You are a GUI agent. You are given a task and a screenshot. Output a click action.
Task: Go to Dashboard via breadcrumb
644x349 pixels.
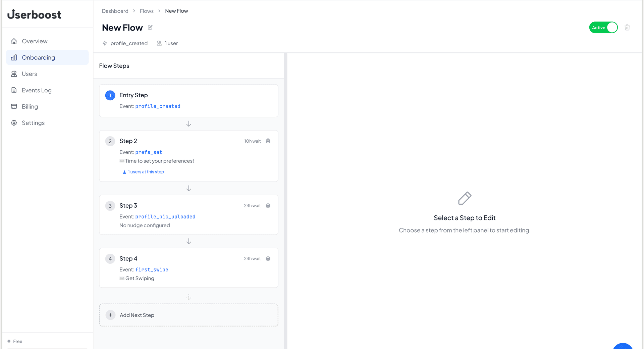(115, 11)
